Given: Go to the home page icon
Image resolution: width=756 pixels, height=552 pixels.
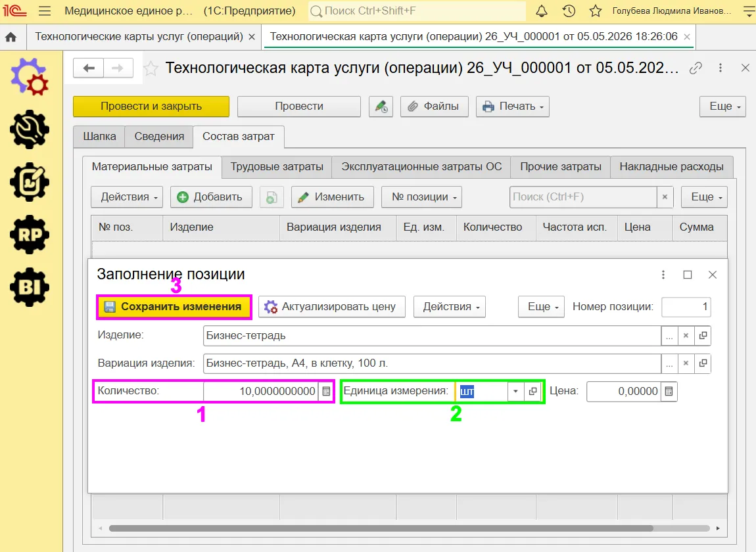Looking at the screenshot, I should (x=11, y=37).
